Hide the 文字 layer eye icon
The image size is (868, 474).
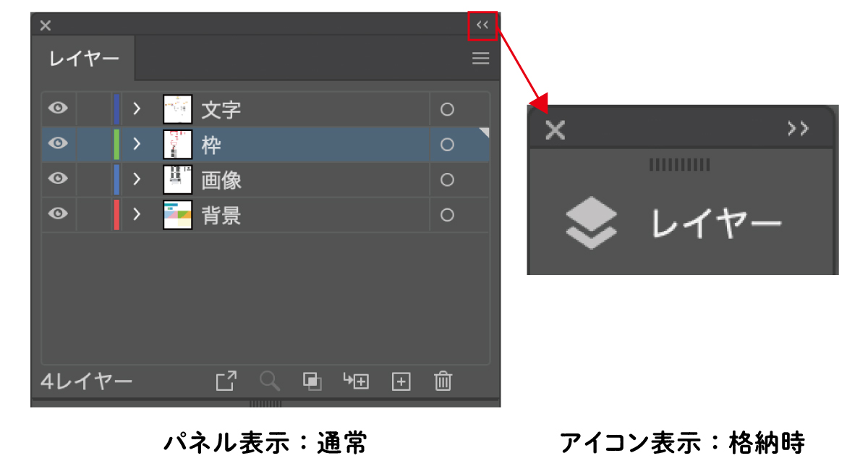pyautogui.click(x=58, y=109)
